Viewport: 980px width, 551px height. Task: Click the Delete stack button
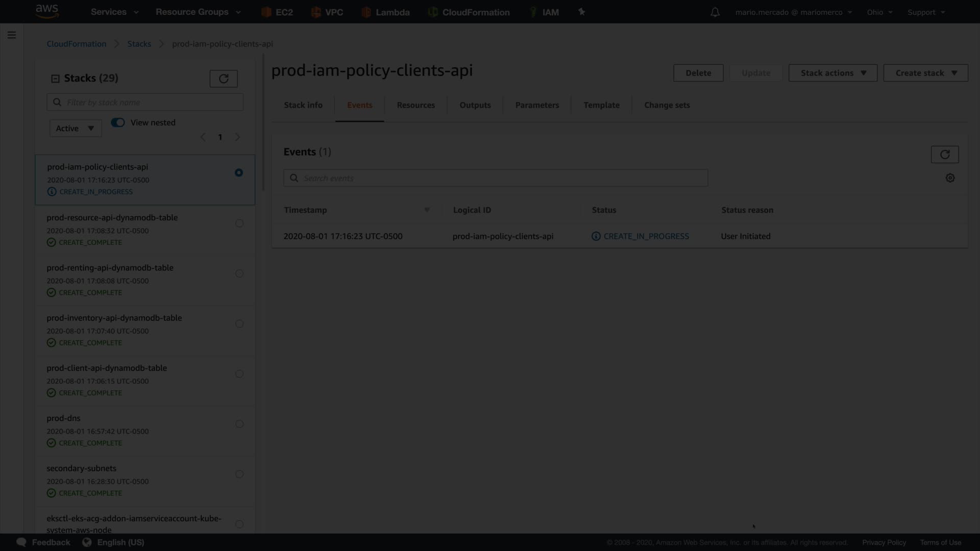pos(698,73)
